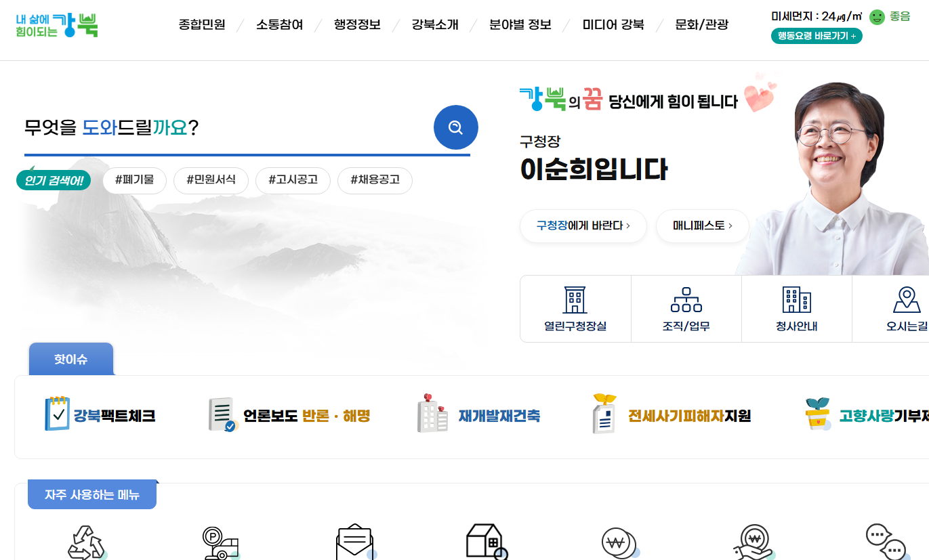The width and height of the screenshot is (929, 560).
Task: Open the 전세사기피해자지원 link text
Action: tap(689, 416)
